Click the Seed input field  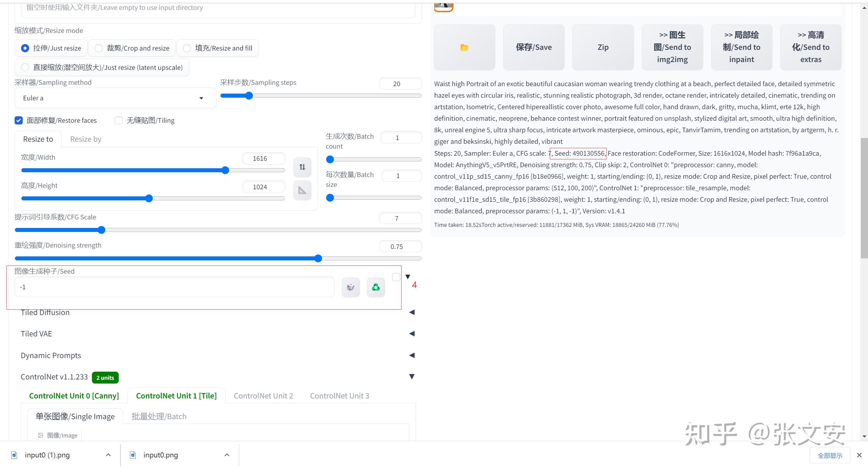pos(174,287)
